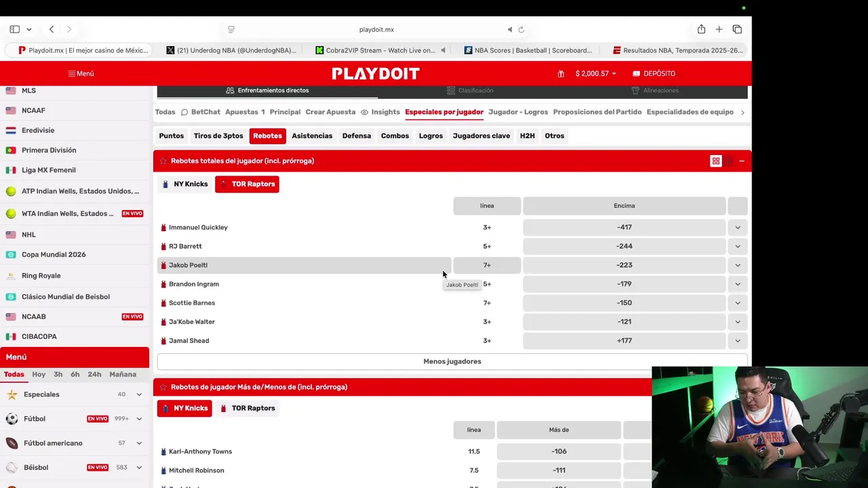
Task: Select TOR Raptors toggle in Rebotes totales
Action: [247, 184]
